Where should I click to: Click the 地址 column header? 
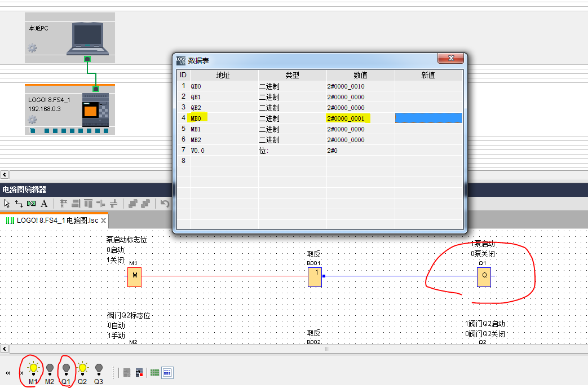pyautogui.click(x=223, y=75)
